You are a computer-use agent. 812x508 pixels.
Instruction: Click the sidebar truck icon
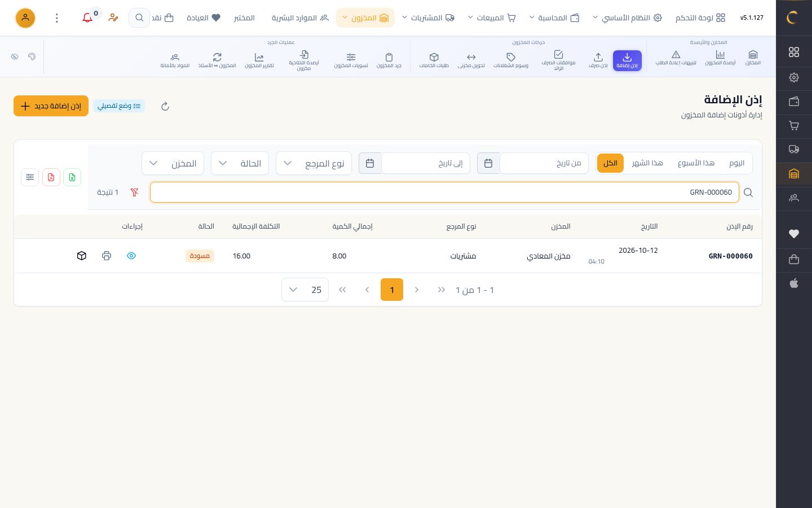click(794, 150)
